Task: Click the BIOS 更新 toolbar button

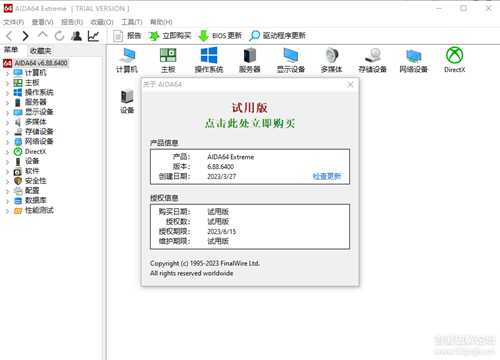Action: pyautogui.click(x=220, y=36)
